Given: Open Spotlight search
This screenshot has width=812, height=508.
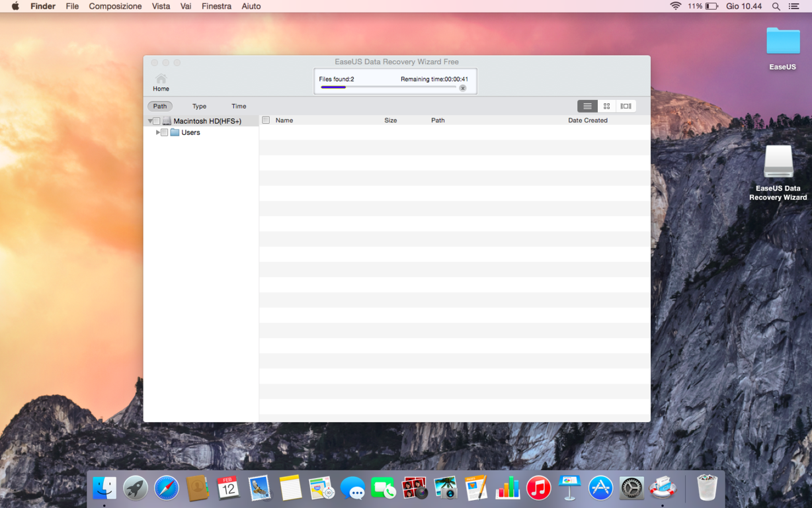Looking at the screenshot, I should click(776, 6).
